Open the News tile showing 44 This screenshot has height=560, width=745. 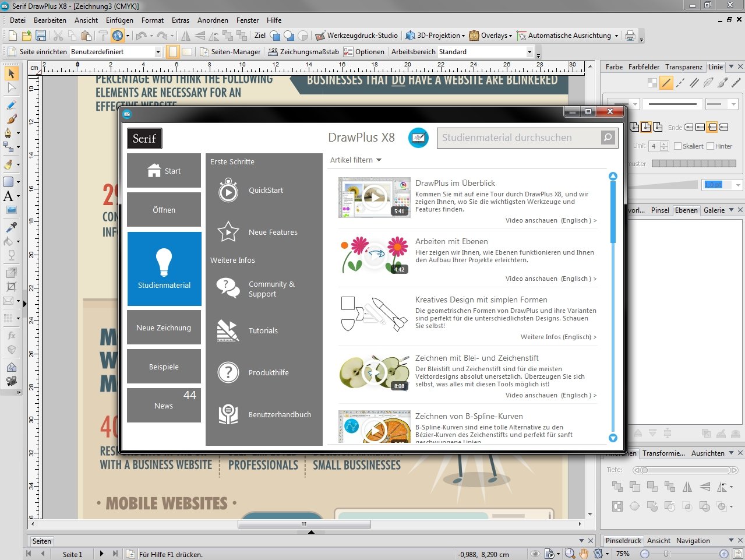[x=164, y=406]
